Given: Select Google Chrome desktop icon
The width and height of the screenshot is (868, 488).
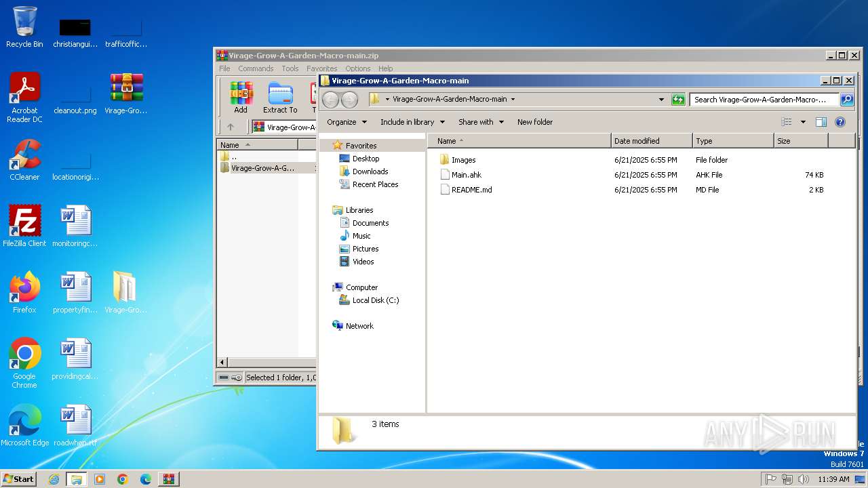Looking at the screenshot, I should 24,363.
